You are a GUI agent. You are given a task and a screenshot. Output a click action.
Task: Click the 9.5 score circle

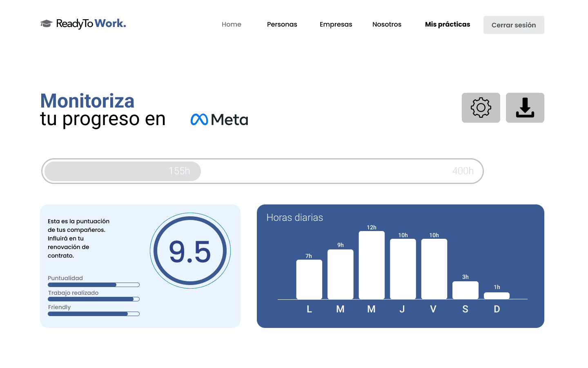[x=190, y=251]
